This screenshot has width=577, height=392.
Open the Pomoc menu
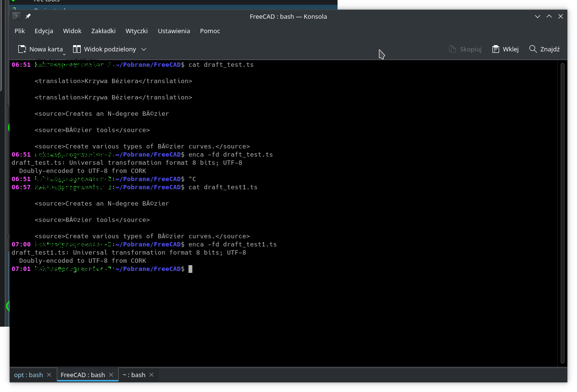pyautogui.click(x=210, y=31)
